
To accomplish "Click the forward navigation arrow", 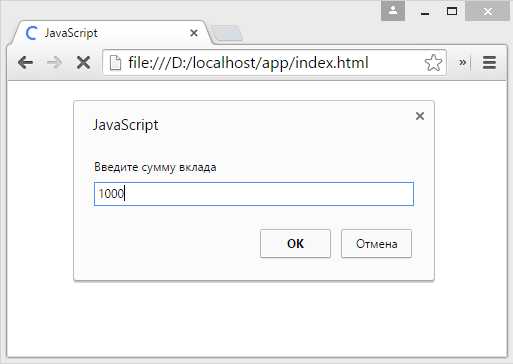I will point(54,62).
